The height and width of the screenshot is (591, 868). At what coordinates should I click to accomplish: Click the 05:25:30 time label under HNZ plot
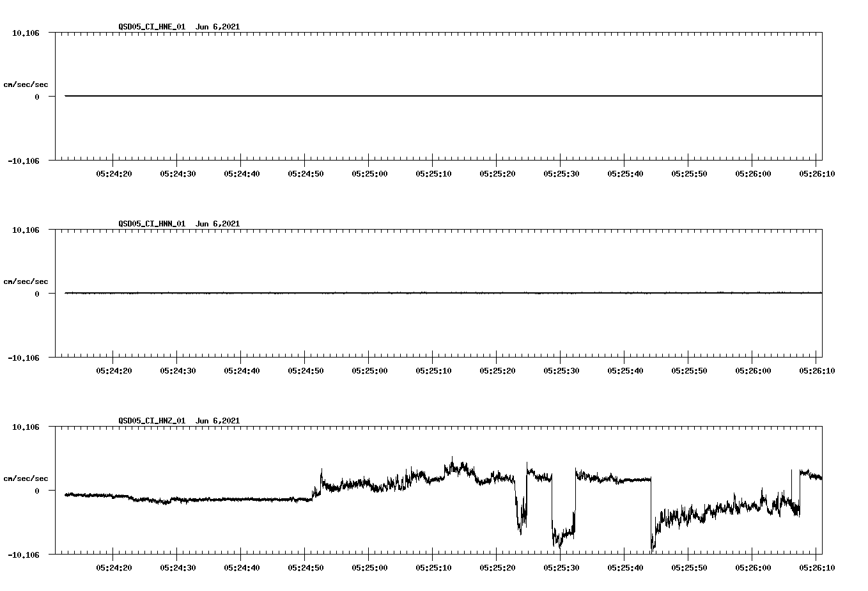tap(561, 567)
